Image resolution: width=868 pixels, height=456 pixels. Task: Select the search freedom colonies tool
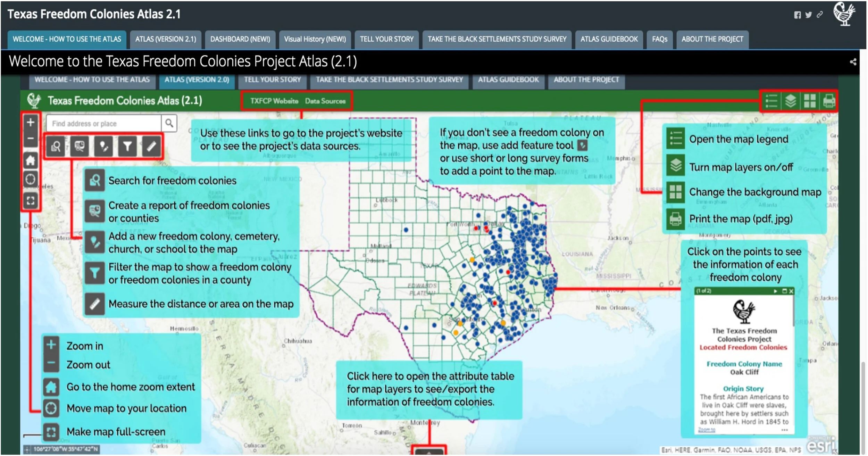pyautogui.click(x=56, y=146)
